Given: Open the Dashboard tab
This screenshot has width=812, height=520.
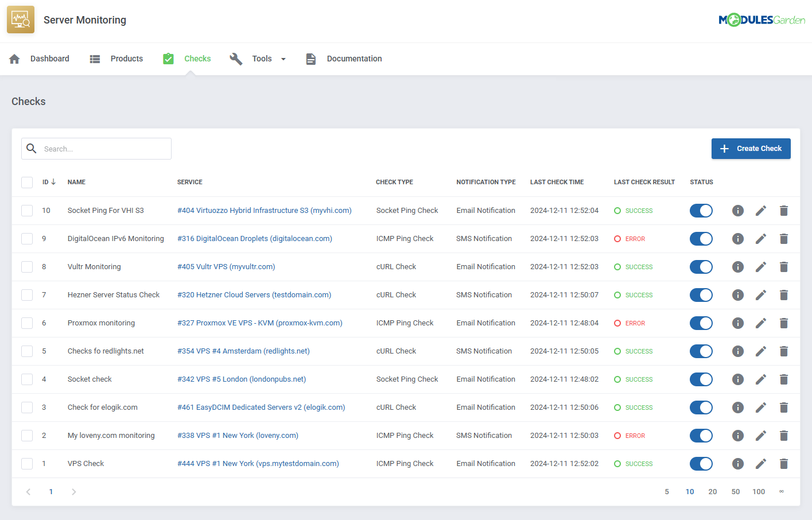Looking at the screenshot, I should click(39, 59).
